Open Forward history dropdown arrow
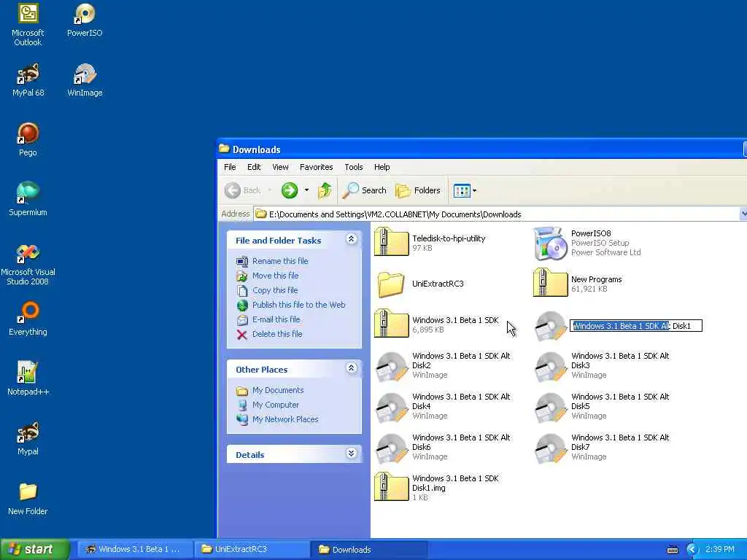Viewport: 747px width, 560px height. coord(306,190)
